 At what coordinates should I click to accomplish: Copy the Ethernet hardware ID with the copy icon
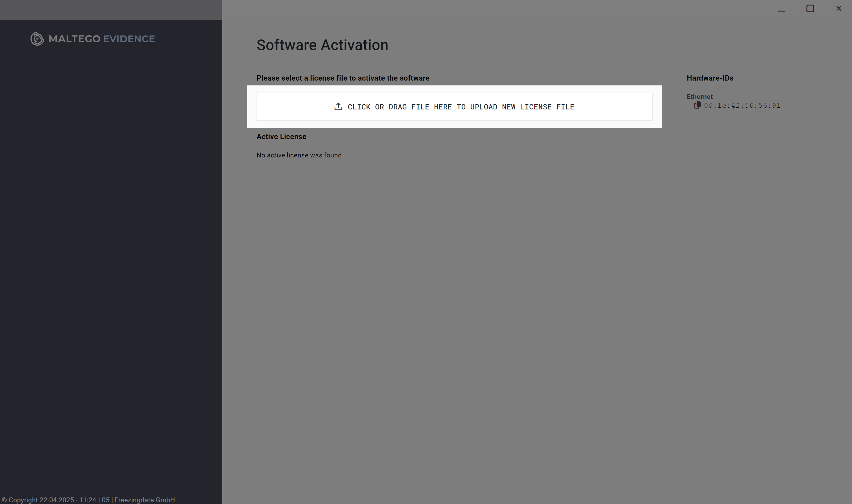(x=697, y=105)
